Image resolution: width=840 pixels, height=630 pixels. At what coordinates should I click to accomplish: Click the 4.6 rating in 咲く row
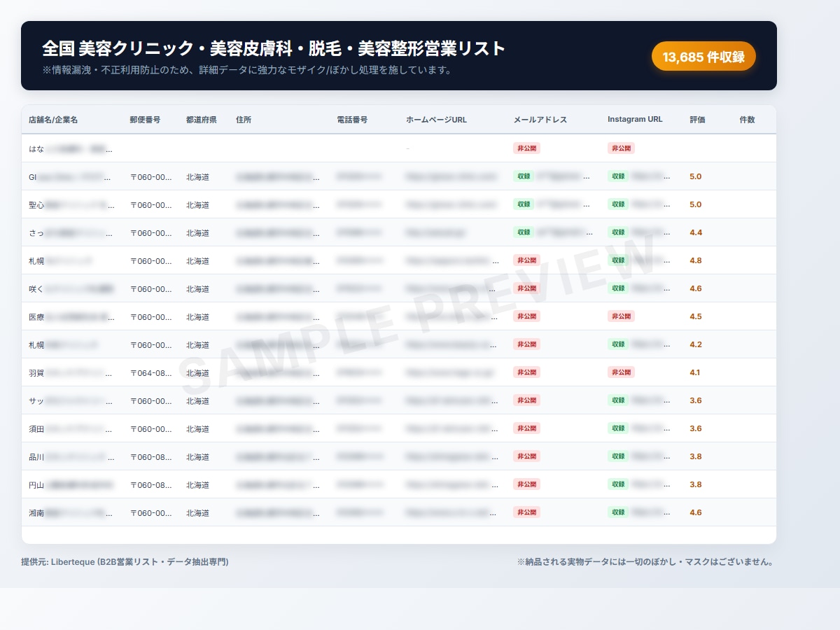coord(696,288)
